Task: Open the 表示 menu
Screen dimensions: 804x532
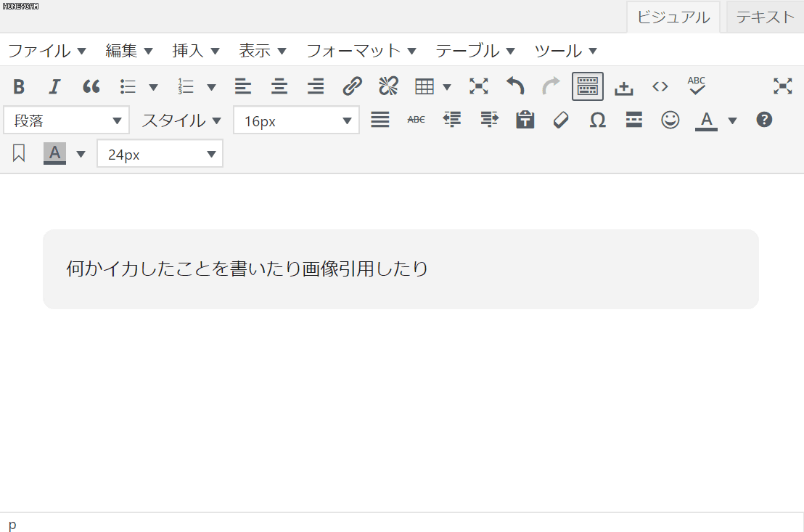Action: click(262, 50)
